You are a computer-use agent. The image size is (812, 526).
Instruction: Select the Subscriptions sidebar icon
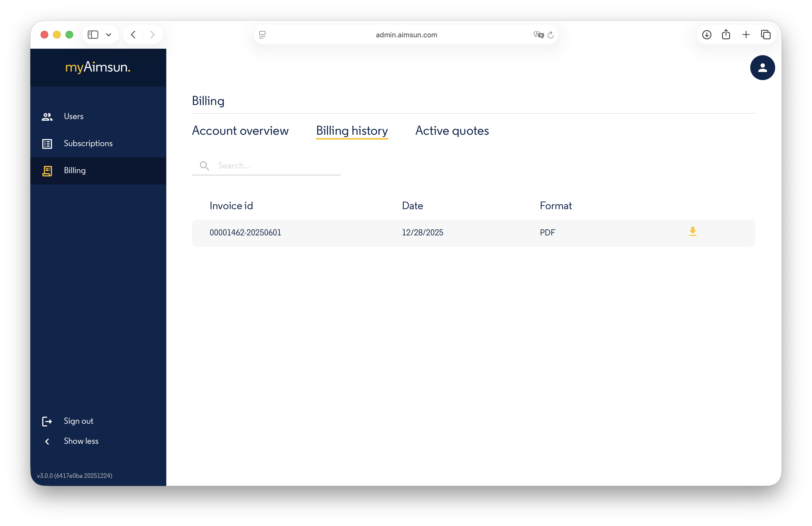click(47, 143)
